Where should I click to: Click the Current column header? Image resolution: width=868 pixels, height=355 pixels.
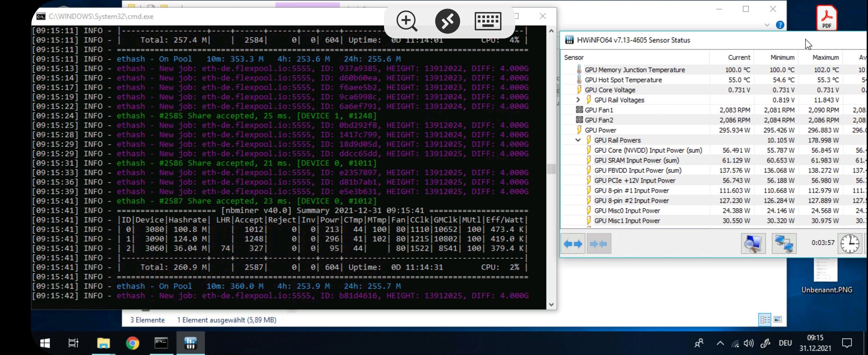point(732,57)
